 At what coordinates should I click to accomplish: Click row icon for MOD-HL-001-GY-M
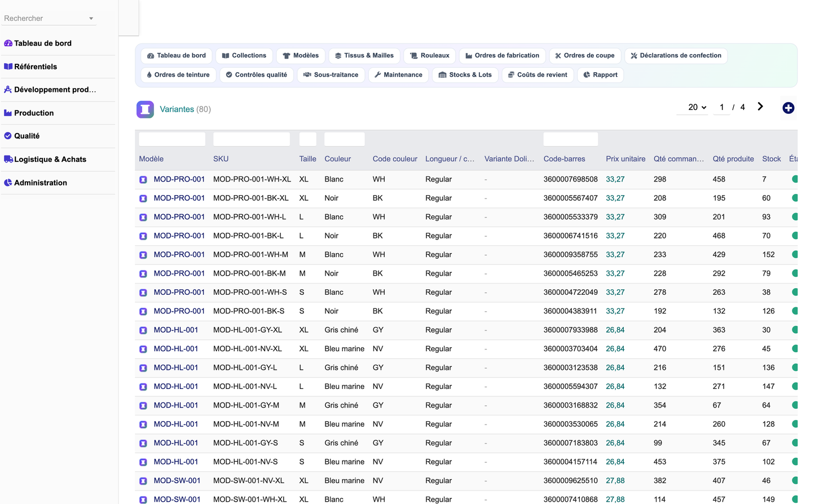point(143,405)
